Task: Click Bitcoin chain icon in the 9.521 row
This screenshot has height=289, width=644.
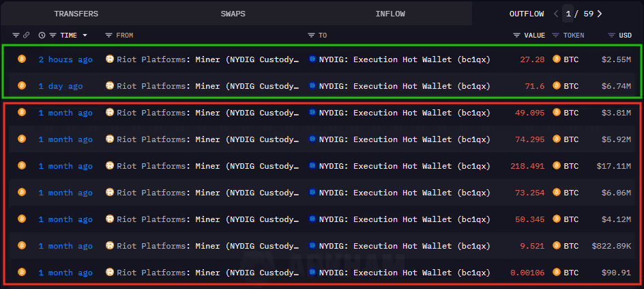Action: click(22, 245)
